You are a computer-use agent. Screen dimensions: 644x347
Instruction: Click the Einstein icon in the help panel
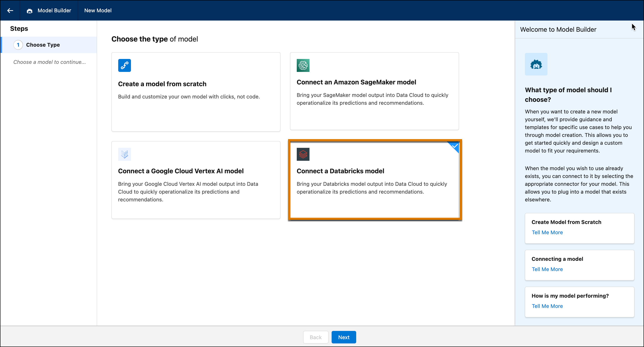point(536,64)
